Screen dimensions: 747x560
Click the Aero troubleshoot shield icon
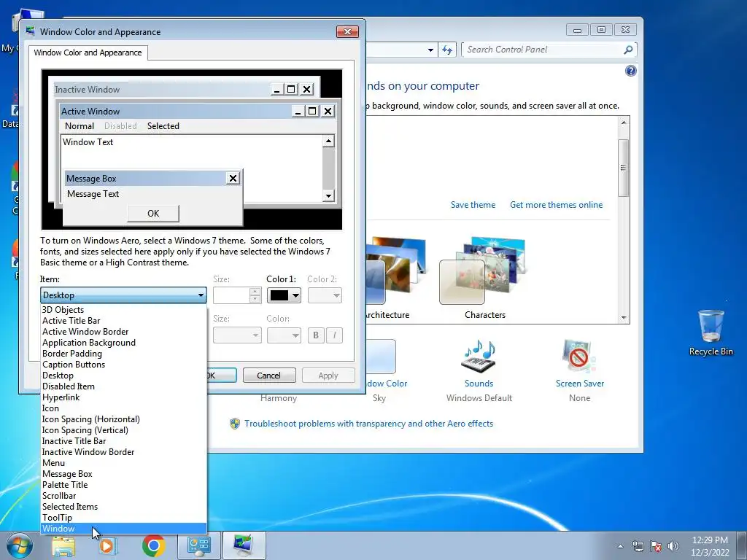click(x=235, y=424)
